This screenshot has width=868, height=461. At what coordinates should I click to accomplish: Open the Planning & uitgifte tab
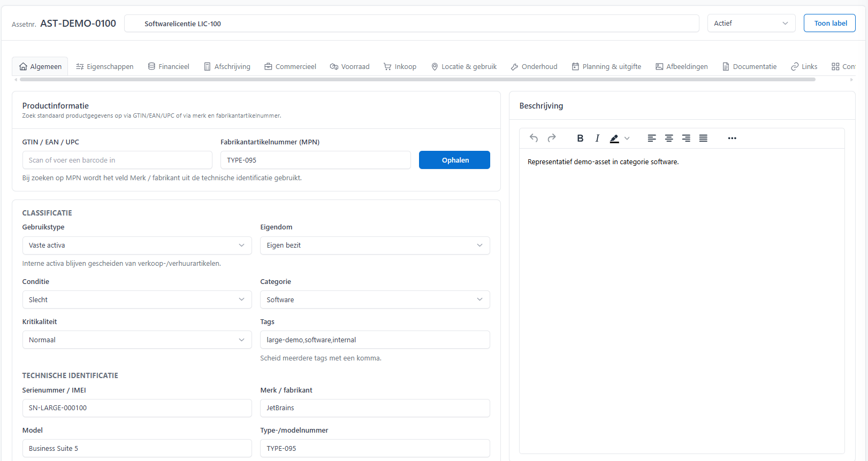606,66
